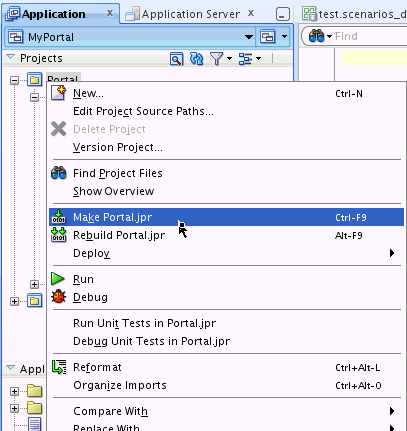Click the editor Find binoculars icon
This screenshot has width=407, height=431.
(316, 36)
